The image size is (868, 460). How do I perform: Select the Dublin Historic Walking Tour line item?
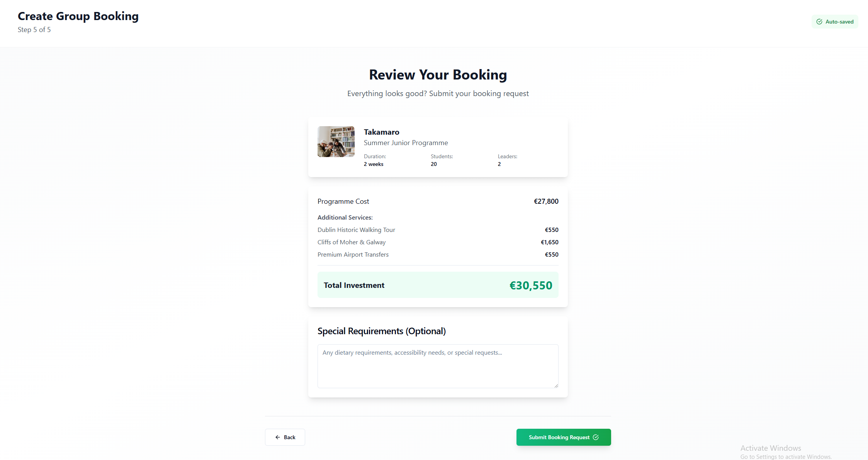[356, 230]
